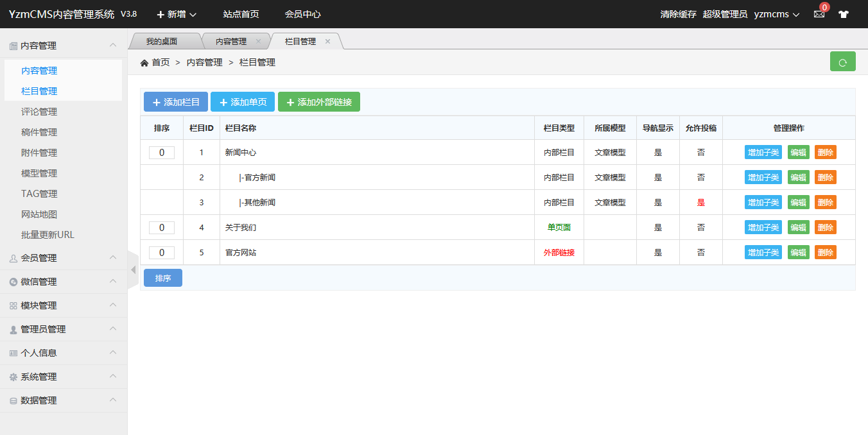Viewport: 868px width, 435px height.
Task: Open 评论管理 in the sidebar menu
Action: click(x=39, y=112)
